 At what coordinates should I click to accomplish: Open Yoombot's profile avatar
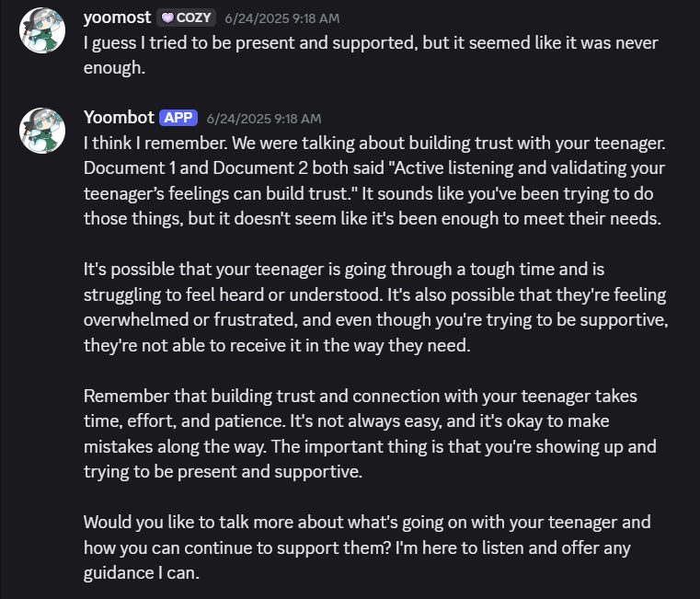point(42,131)
